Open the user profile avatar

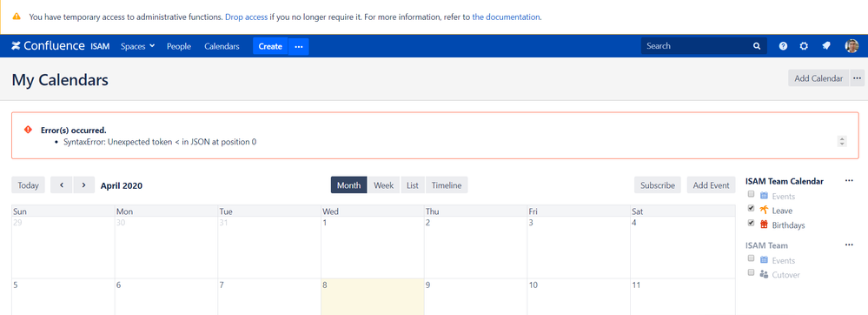[851, 46]
